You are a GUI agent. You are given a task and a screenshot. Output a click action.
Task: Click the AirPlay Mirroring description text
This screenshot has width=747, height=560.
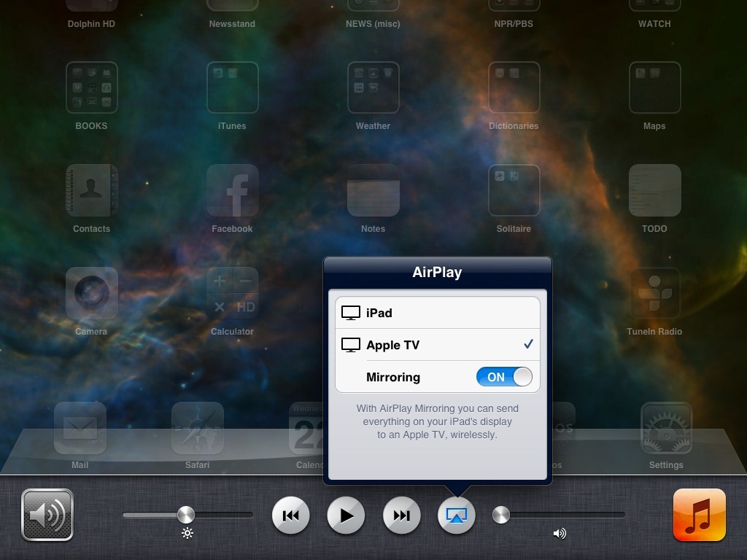click(438, 421)
